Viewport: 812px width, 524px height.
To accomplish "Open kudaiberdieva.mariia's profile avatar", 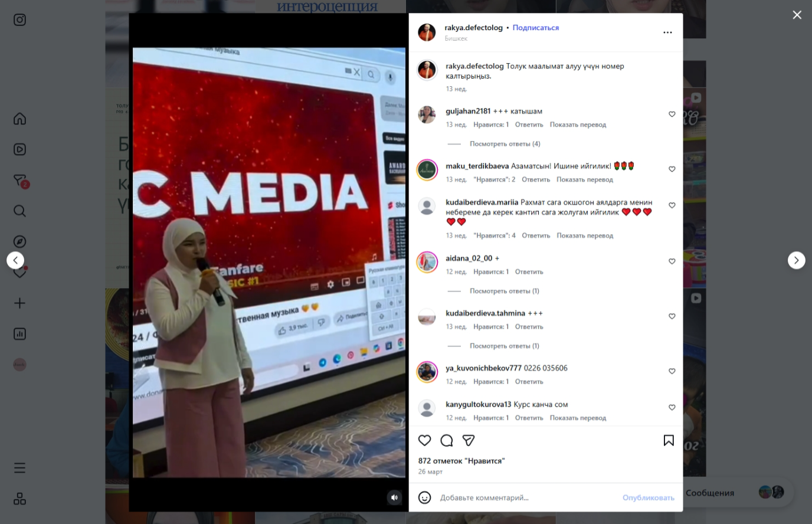I will click(x=427, y=206).
